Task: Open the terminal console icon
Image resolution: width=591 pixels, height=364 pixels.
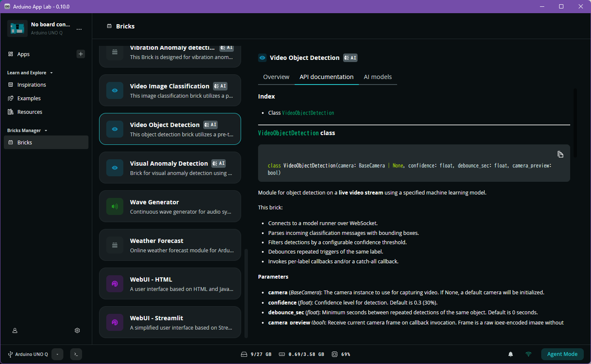Action: tap(76, 354)
